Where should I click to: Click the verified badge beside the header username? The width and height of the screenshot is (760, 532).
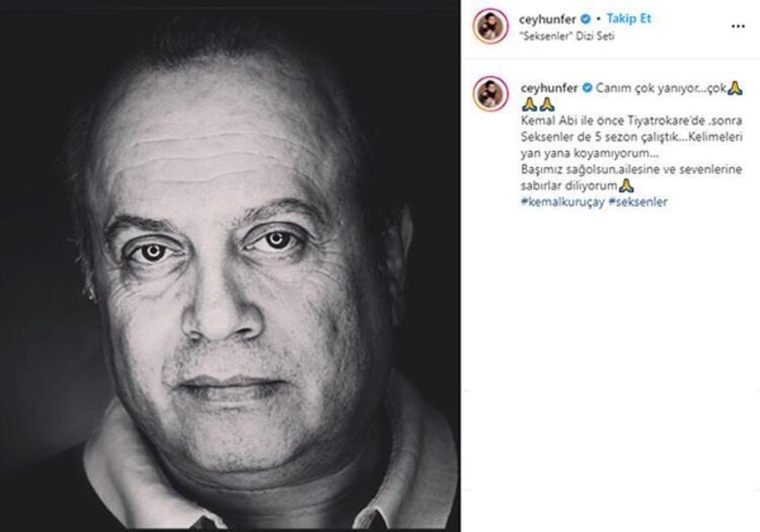586,19
